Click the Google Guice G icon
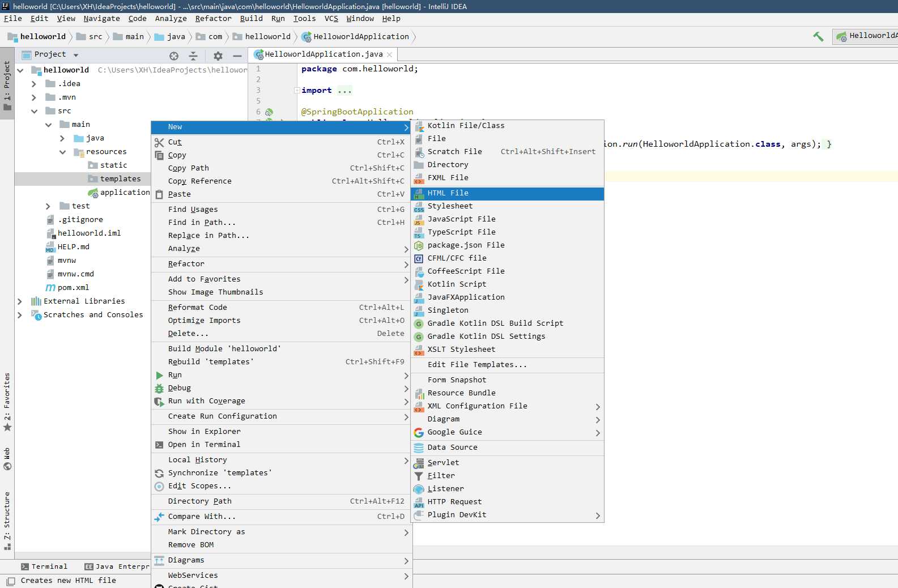Image resolution: width=898 pixels, height=588 pixels. tap(419, 432)
